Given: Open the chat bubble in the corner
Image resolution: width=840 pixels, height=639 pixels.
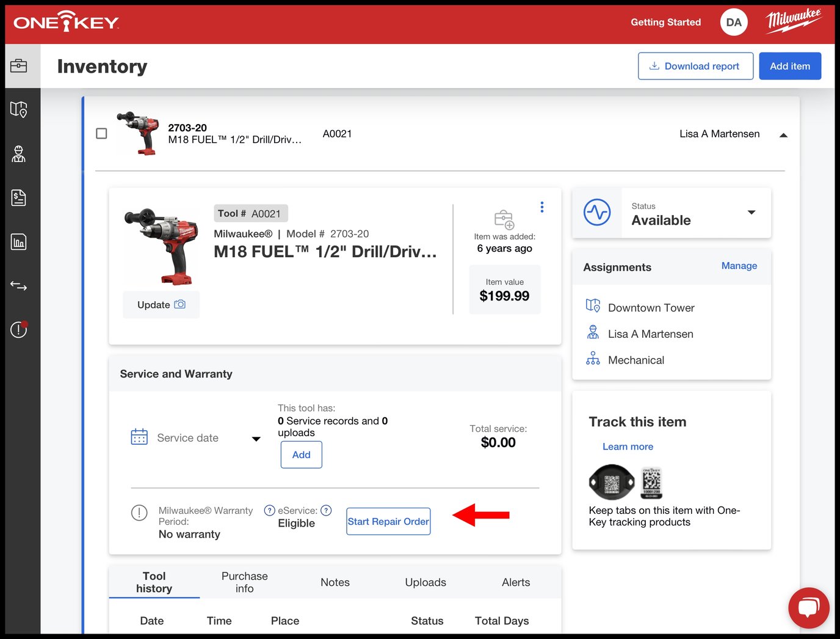Looking at the screenshot, I should [808, 608].
